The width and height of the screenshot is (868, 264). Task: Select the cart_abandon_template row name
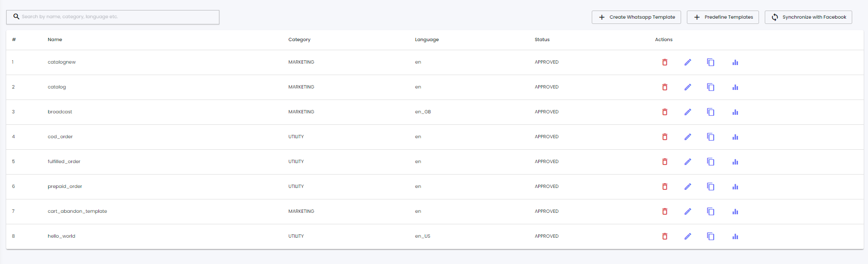click(77, 211)
